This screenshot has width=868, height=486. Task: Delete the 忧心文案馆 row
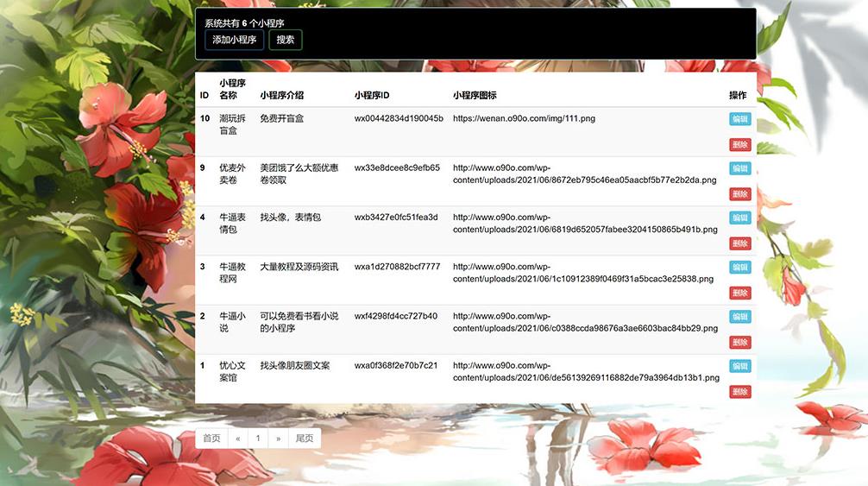739,391
